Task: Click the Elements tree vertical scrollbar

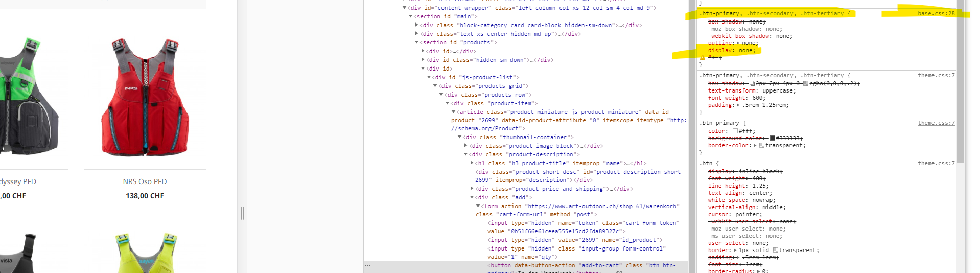Action: (692, 136)
